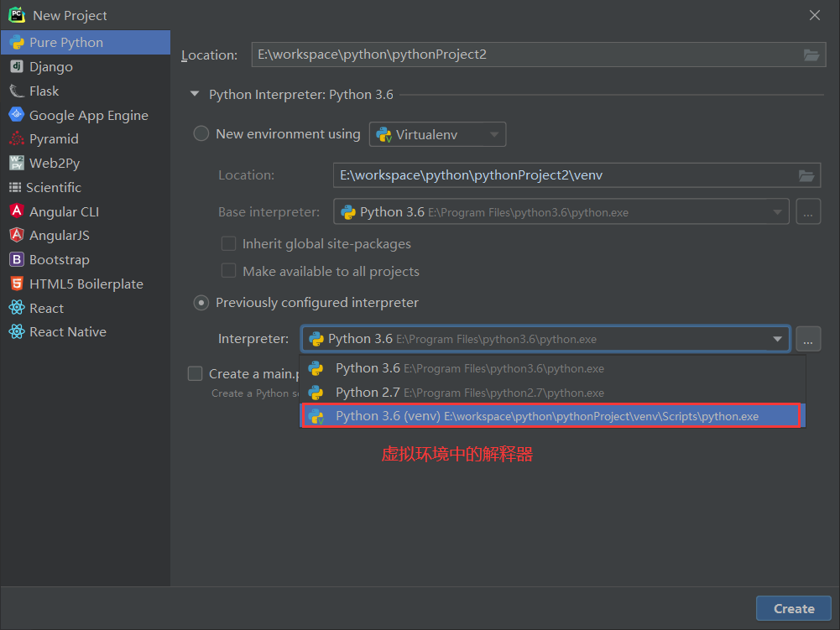Choose Python 2.7 interpreter option
840x630 pixels.
553,392
